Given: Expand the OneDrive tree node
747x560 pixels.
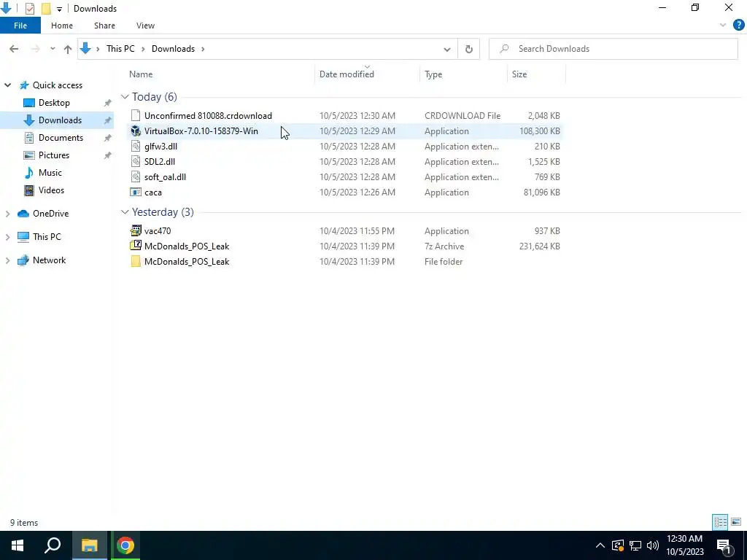Looking at the screenshot, I should 7,214.
